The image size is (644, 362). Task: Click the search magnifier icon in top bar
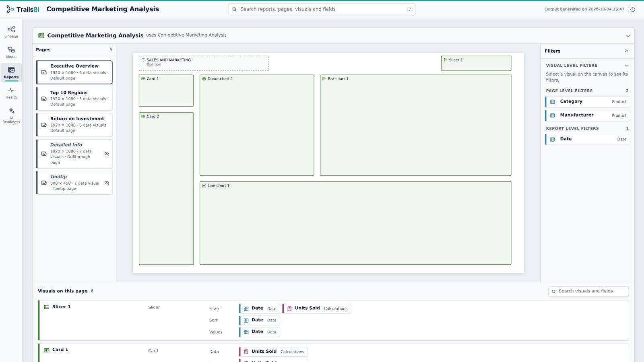click(234, 9)
